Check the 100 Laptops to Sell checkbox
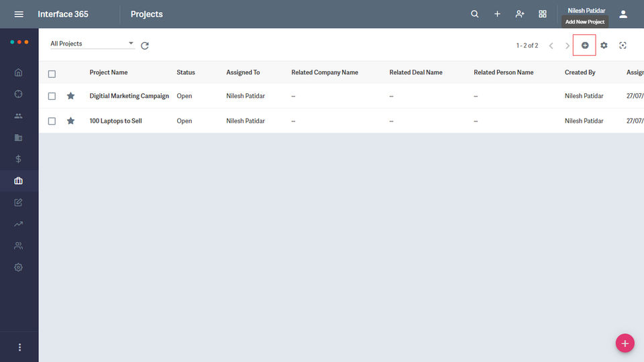644x362 pixels. click(x=52, y=121)
